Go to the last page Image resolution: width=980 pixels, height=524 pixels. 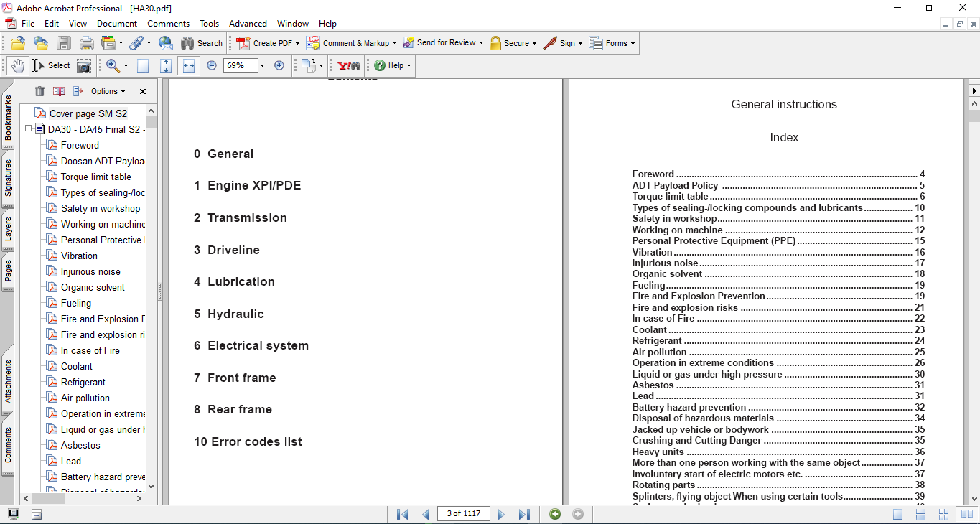coord(524,514)
